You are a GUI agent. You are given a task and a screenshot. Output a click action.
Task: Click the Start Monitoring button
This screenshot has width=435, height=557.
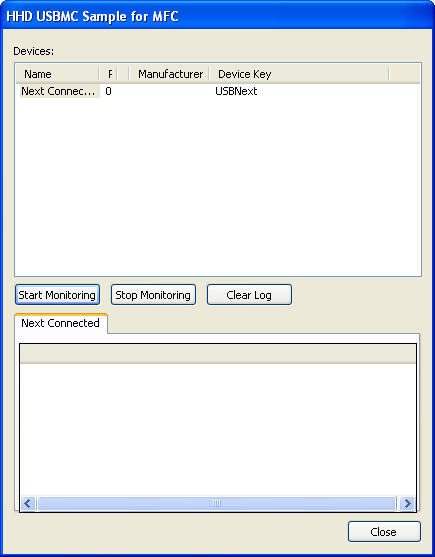[57, 294]
